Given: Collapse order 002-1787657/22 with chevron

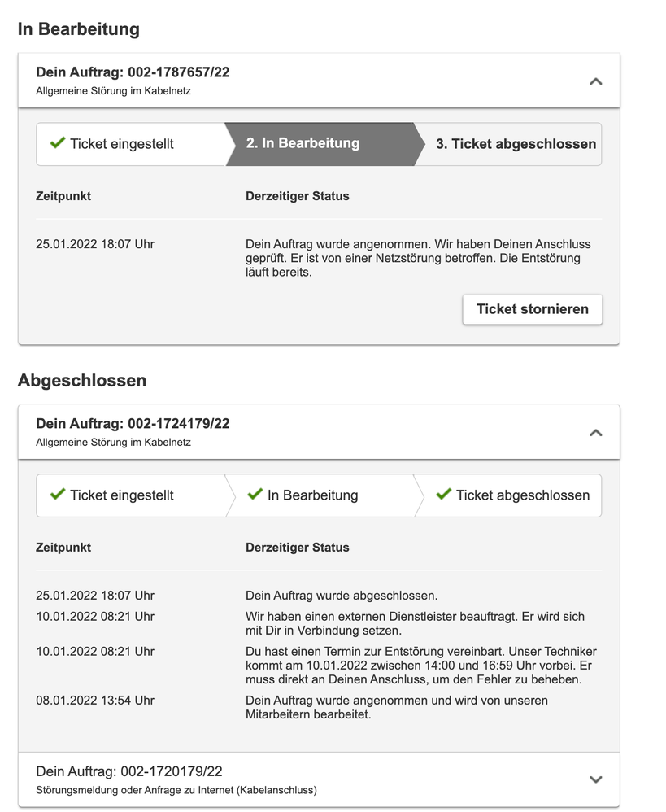Looking at the screenshot, I should point(595,81).
